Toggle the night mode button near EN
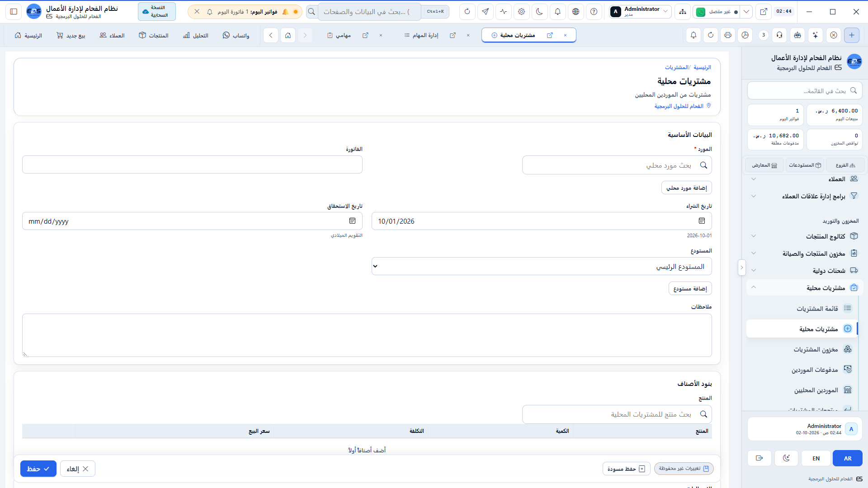This screenshot has width=868, height=488. 786,458
